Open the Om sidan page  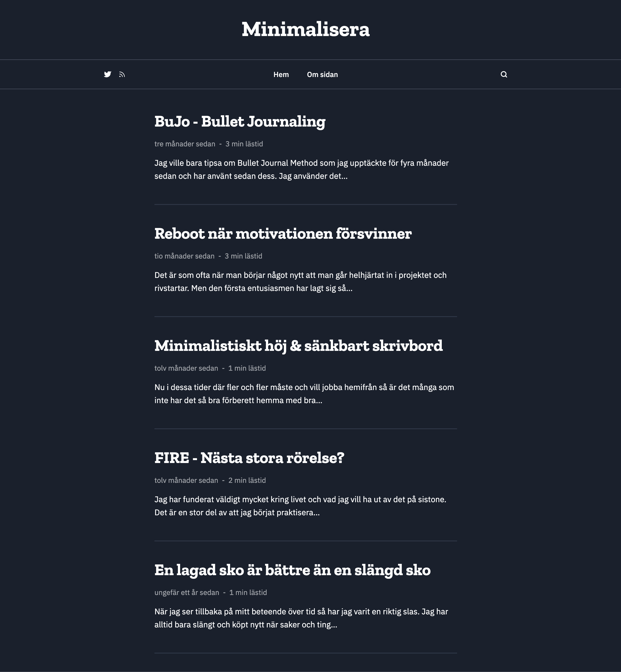pos(322,74)
